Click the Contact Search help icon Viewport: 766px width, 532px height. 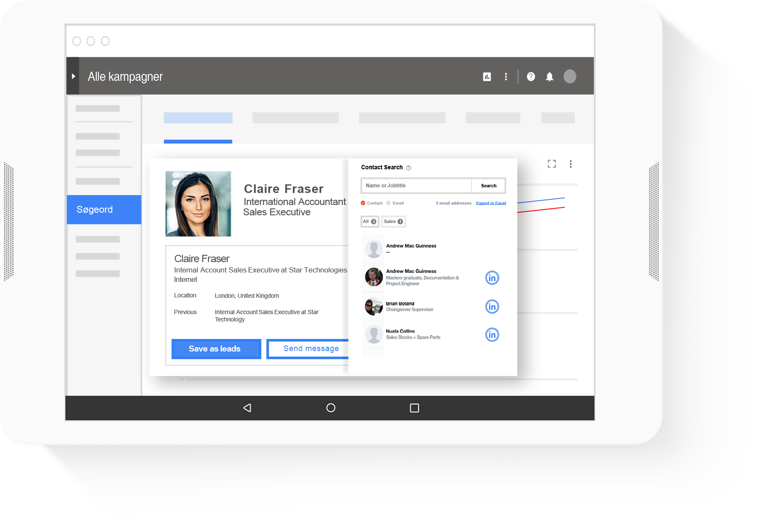point(409,168)
